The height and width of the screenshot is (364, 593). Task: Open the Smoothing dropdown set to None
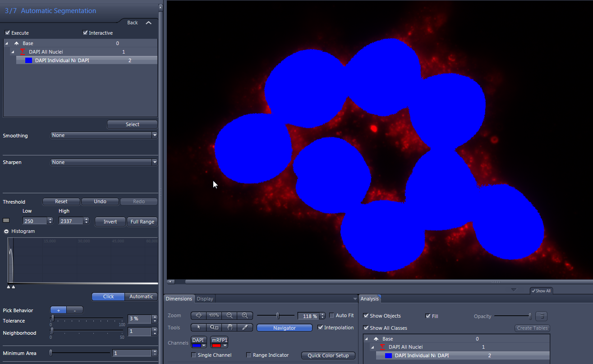(155, 135)
